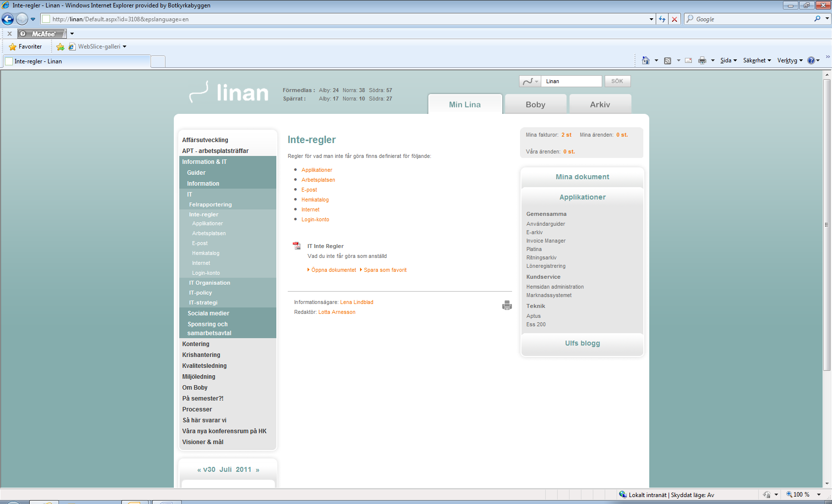Click Spara som favorit link
The image size is (832, 504).
pyautogui.click(x=385, y=270)
